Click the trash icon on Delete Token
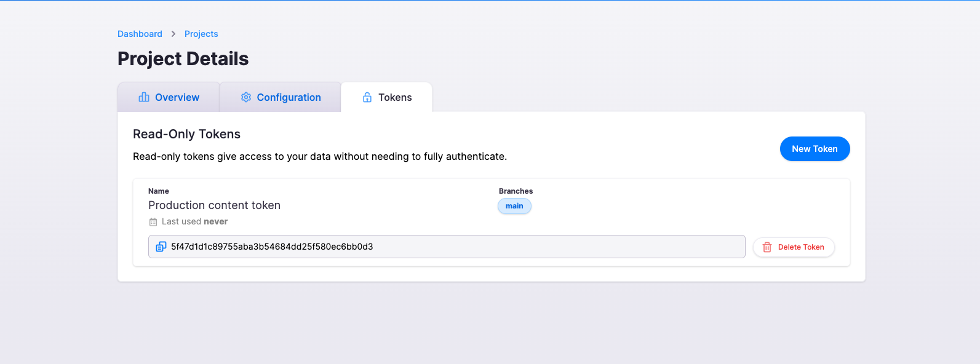Viewport: 980px width, 364px height. (767, 247)
